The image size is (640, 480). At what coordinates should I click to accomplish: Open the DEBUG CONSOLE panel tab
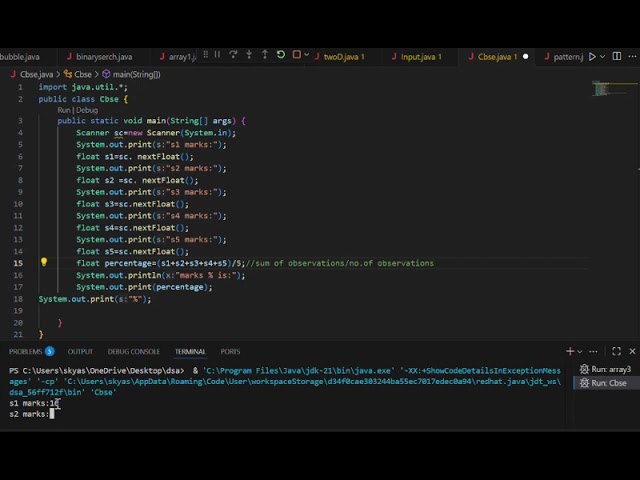click(133, 351)
